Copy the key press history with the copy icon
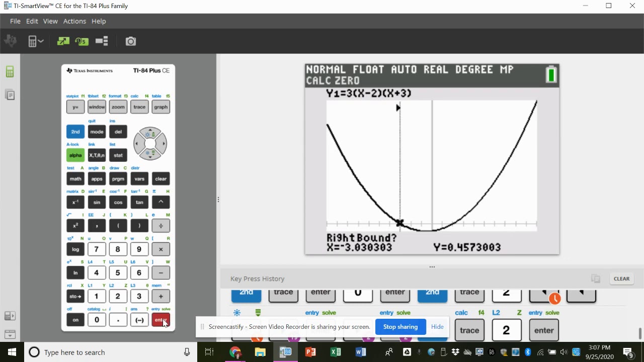The image size is (644, 362). (596, 279)
